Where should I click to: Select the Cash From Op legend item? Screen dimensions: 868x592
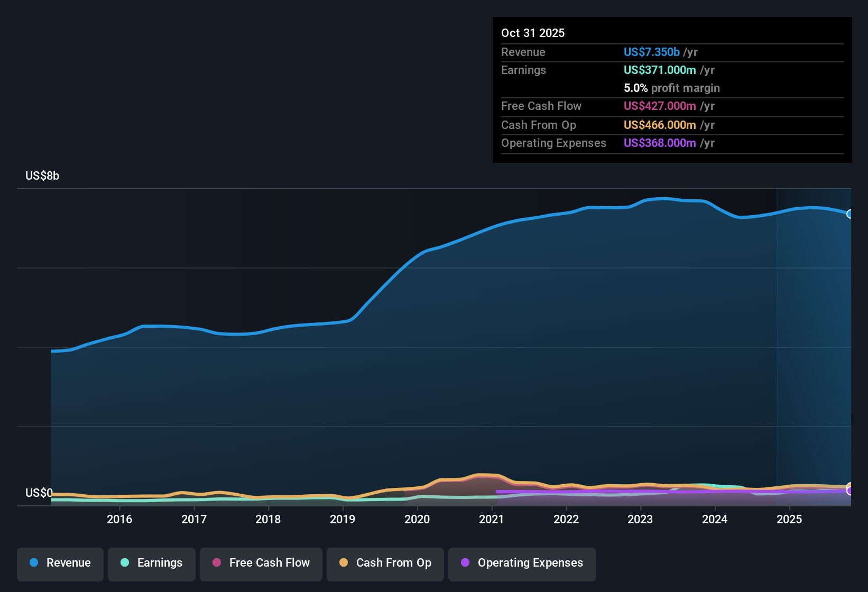pyautogui.click(x=385, y=563)
